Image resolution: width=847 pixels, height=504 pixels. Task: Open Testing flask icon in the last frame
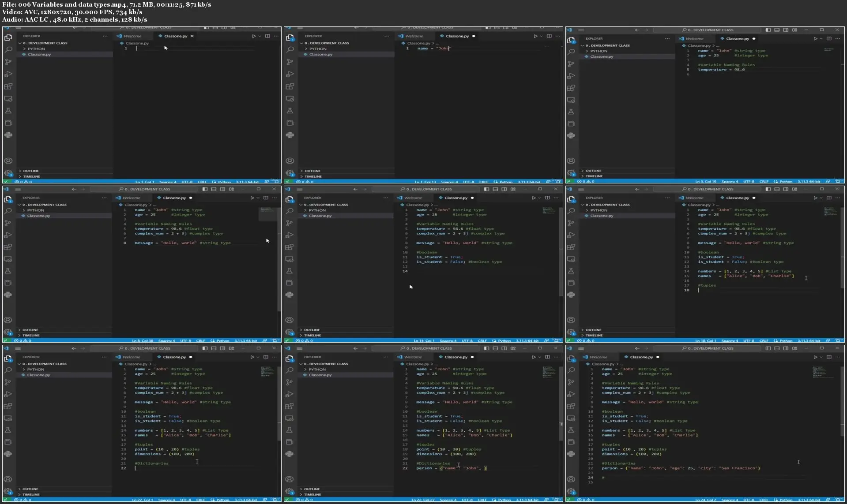(571, 430)
